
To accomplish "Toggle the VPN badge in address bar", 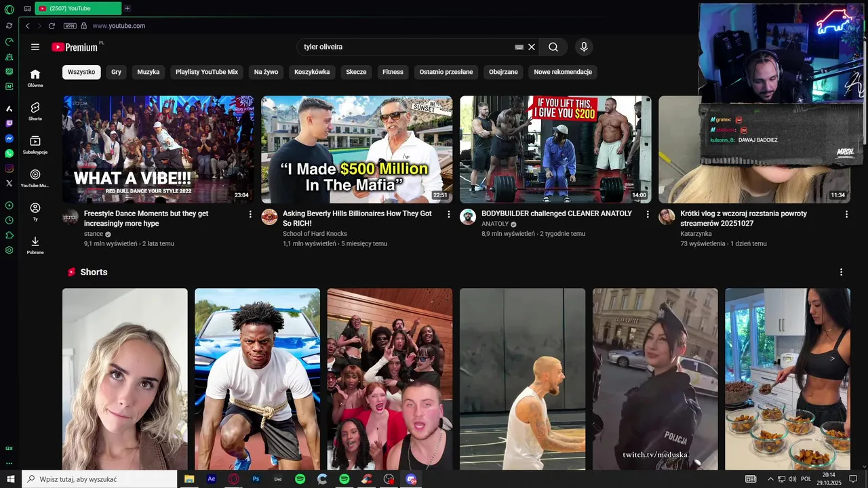I will click(x=70, y=26).
